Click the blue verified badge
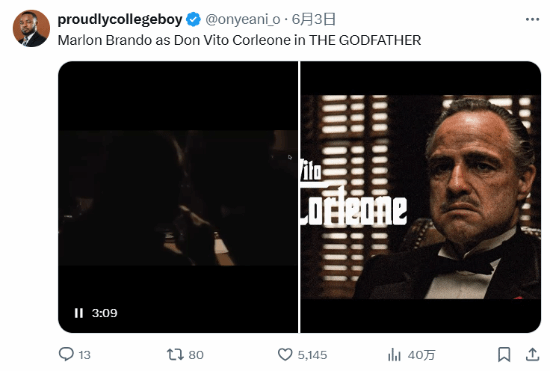Viewport: 550px width, 371px height. (193, 19)
